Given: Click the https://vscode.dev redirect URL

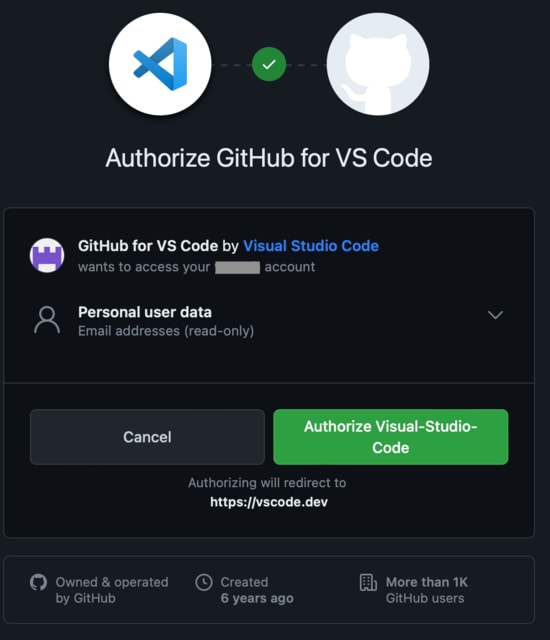Looking at the screenshot, I should [269, 502].
